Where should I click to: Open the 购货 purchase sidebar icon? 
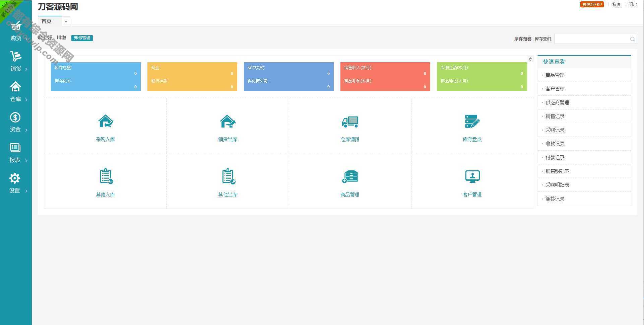coord(16,26)
